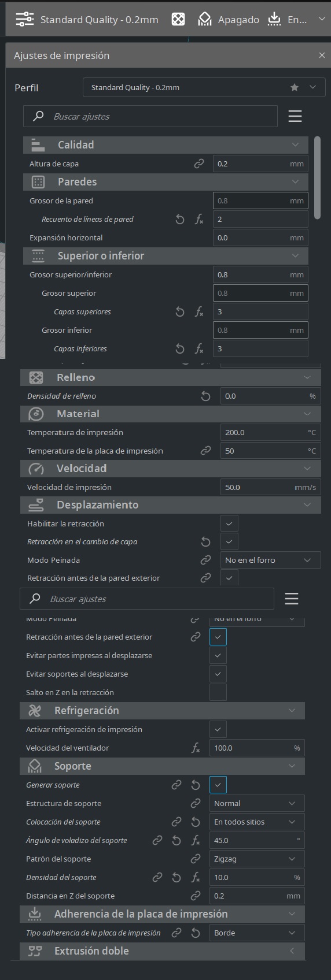Close the Ajustes de impresión panel
Viewport: 331px width, 980px height.
point(322,55)
